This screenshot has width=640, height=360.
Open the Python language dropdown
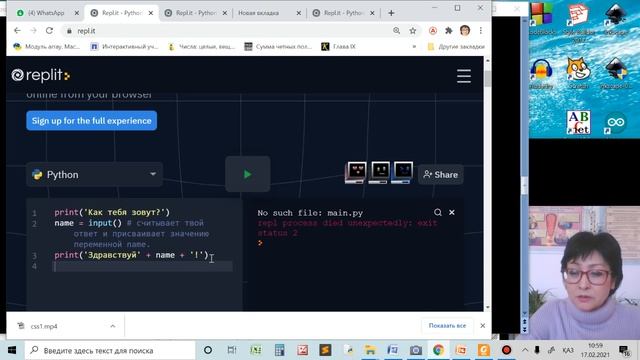(94, 175)
